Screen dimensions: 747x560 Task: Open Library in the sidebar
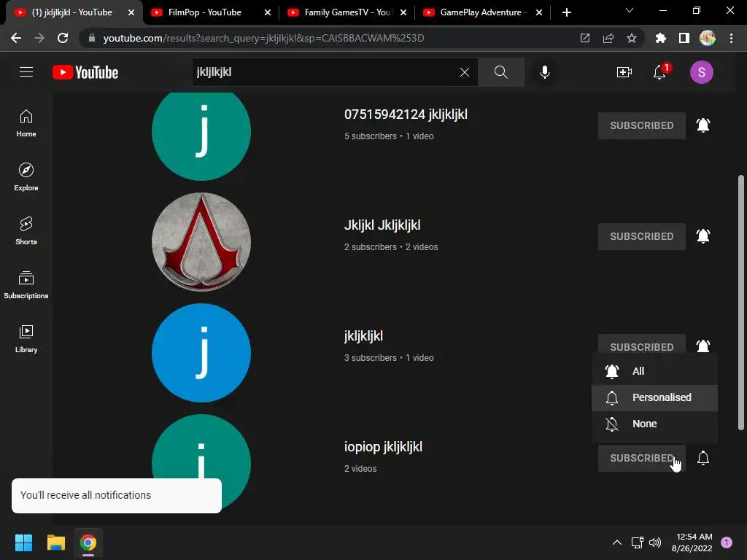pyautogui.click(x=26, y=338)
